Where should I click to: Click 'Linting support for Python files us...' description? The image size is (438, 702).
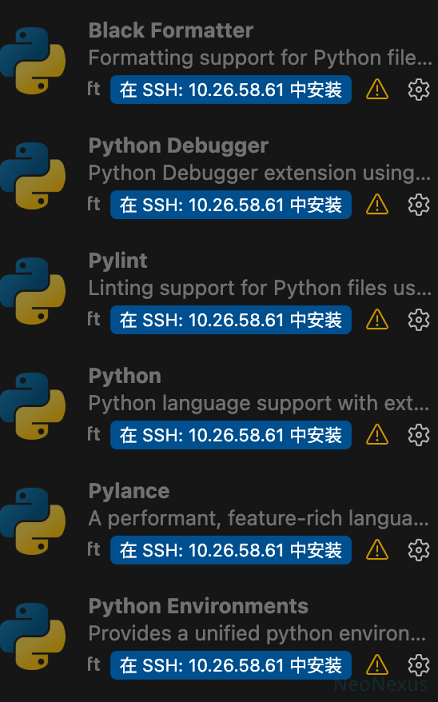(260, 288)
